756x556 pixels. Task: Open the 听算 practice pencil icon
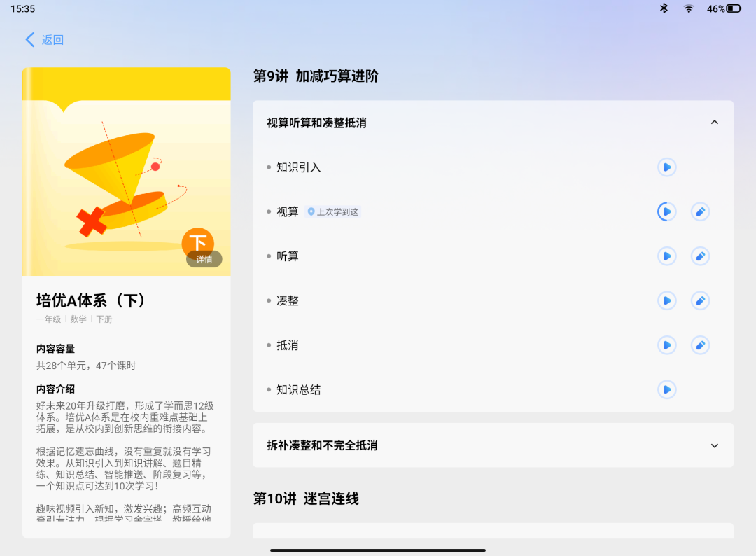(700, 256)
